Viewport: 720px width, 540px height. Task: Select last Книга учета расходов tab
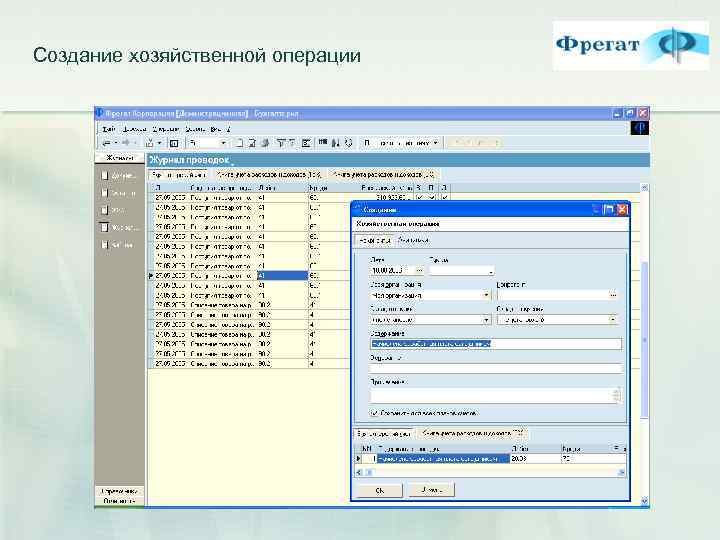tap(384, 174)
